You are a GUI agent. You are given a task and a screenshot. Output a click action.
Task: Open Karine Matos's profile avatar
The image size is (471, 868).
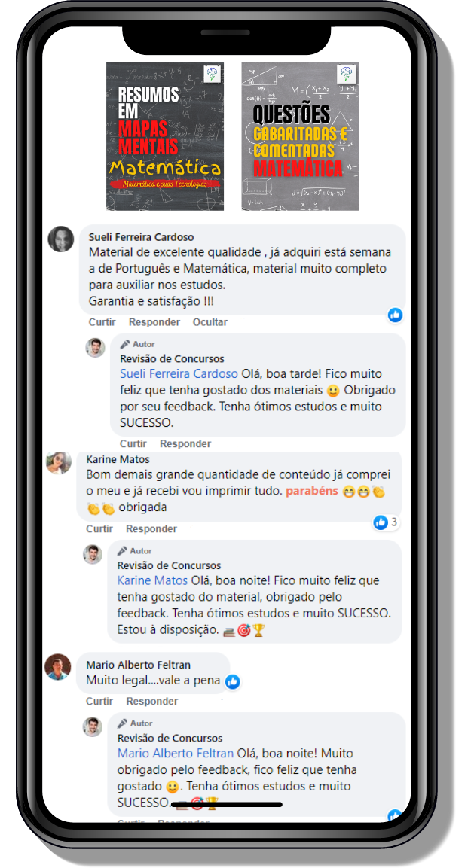(59, 463)
